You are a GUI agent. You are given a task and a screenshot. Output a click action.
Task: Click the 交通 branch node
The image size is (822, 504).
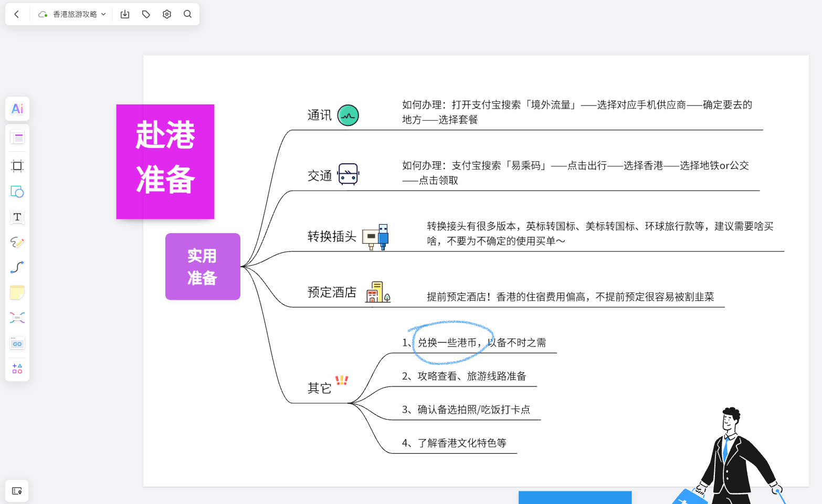coord(320,176)
